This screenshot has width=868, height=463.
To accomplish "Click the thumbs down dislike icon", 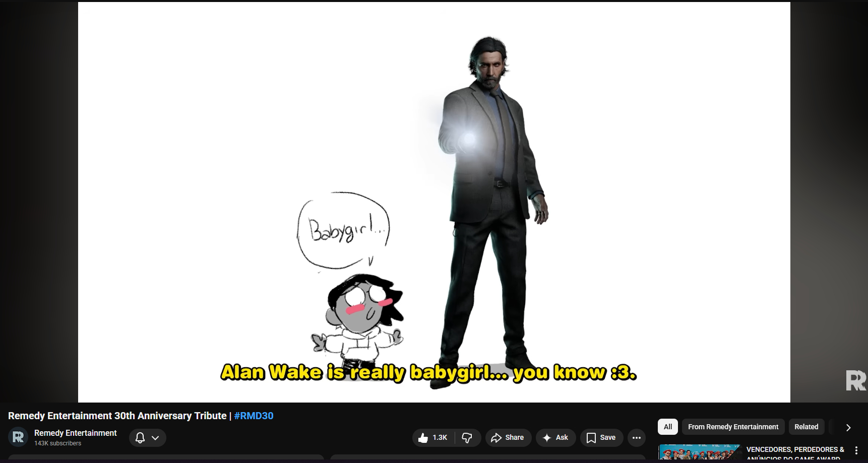I will point(467,438).
